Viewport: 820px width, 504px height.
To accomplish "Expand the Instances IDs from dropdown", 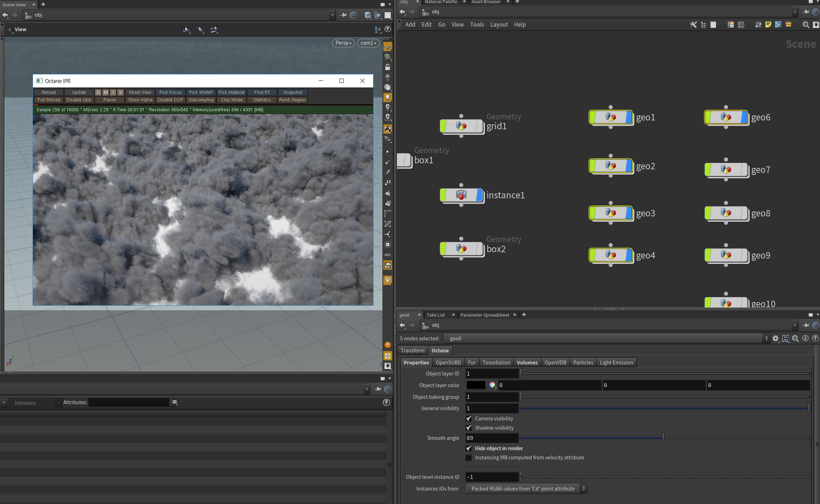I will 526,489.
